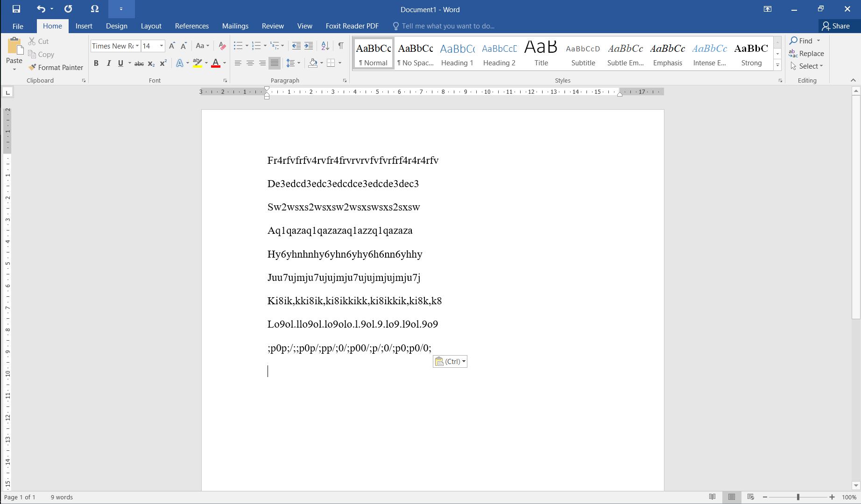Click the Tell me what you want search box

click(x=448, y=26)
